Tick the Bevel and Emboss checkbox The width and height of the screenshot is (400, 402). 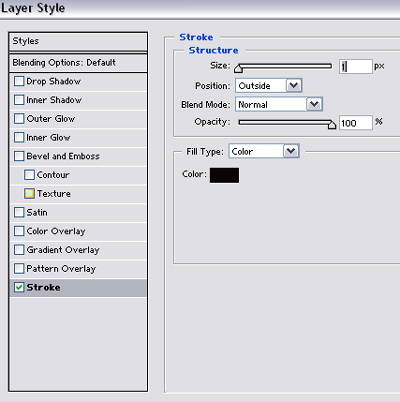pyautogui.click(x=19, y=156)
